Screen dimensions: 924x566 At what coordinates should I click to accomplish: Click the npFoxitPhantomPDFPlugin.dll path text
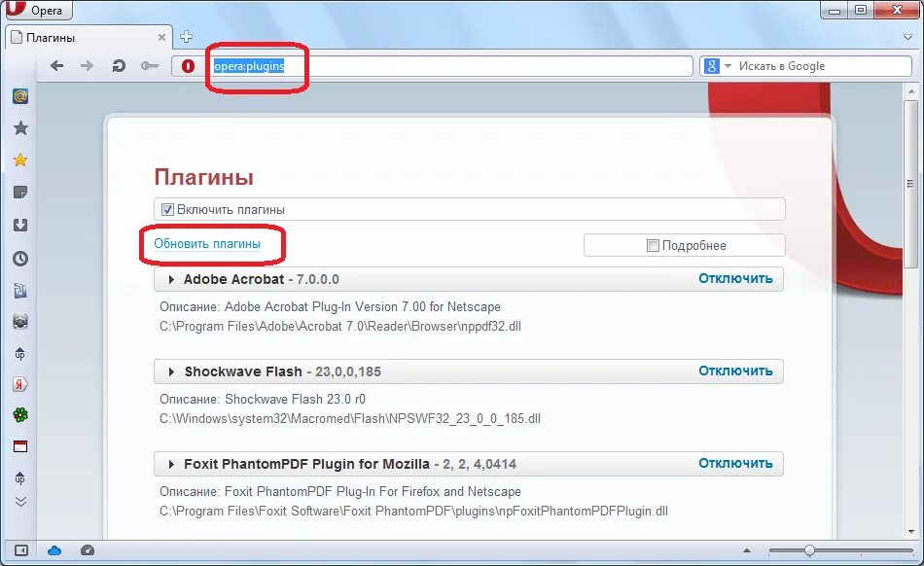(413, 512)
